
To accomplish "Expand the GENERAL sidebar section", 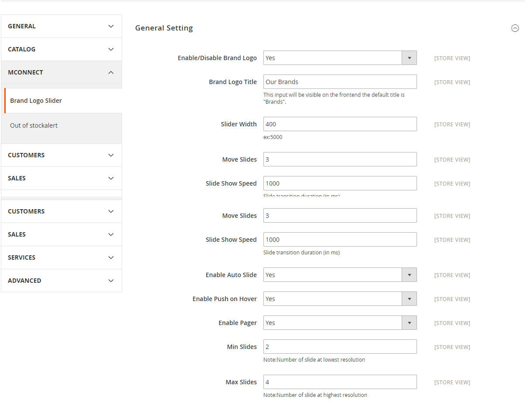I will coord(61,26).
